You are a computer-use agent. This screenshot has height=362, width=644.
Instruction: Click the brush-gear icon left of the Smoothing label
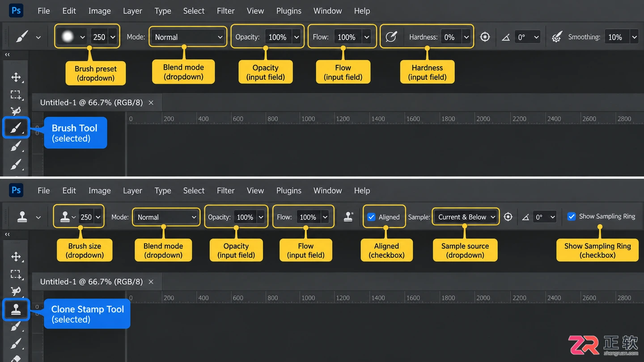pos(557,37)
